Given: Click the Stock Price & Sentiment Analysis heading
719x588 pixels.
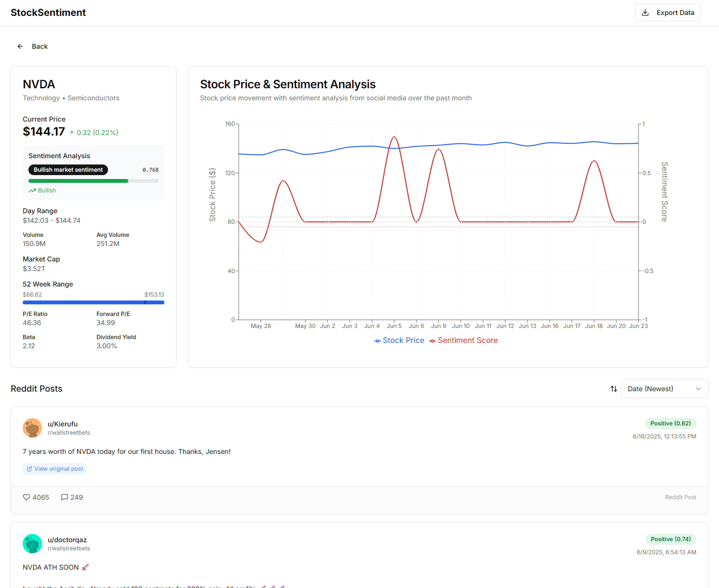Looking at the screenshot, I should [288, 84].
